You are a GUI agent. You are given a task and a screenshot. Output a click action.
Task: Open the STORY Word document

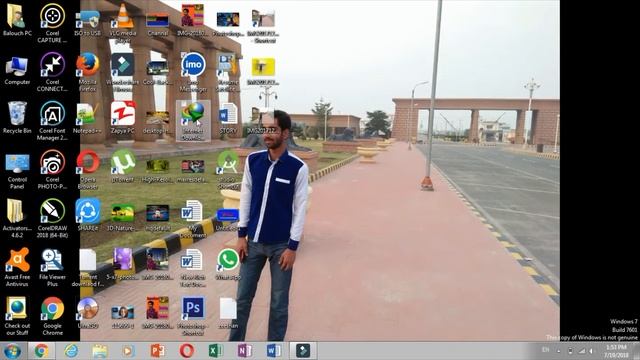click(228, 118)
